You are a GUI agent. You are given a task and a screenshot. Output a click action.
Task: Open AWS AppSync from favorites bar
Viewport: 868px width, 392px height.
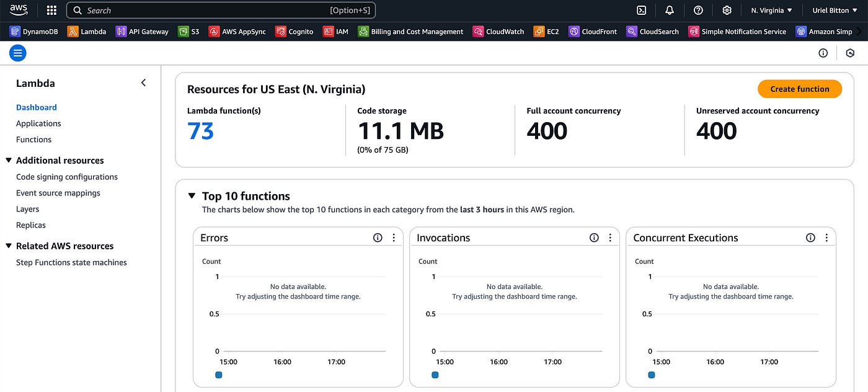[x=237, y=32]
